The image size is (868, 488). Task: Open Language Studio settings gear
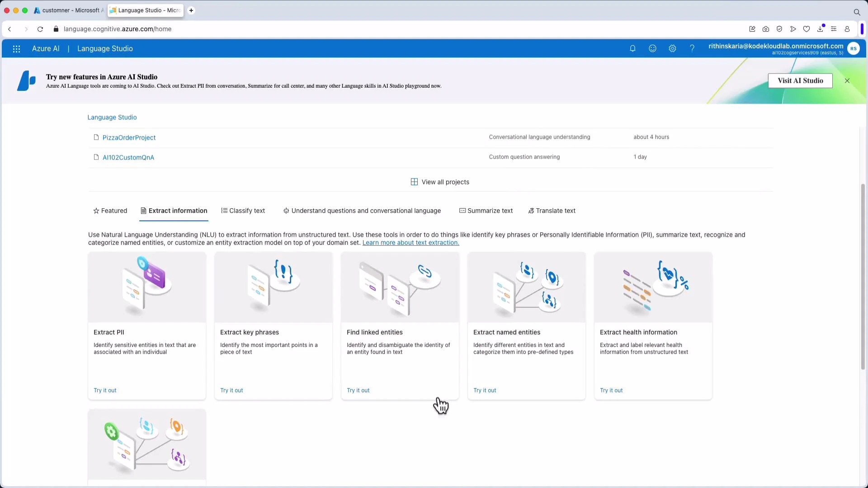pos(672,48)
